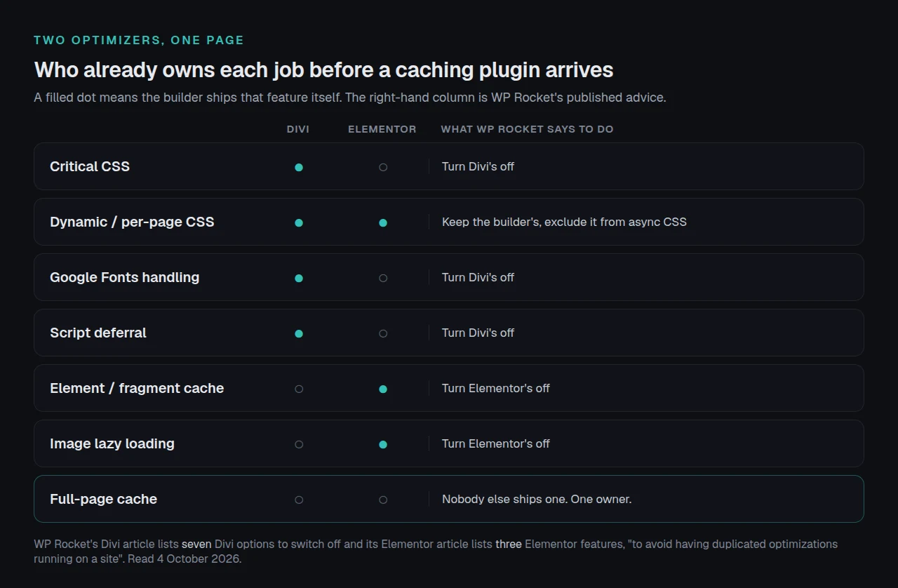Click the "Element / fragment cache" row label
Viewport: 898px width, 588px height.
click(137, 388)
